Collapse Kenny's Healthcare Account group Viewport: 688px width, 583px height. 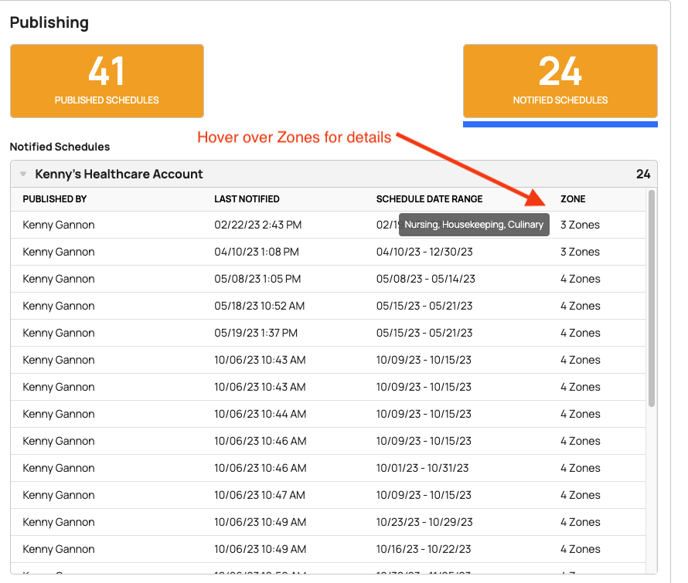tap(23, 174)
